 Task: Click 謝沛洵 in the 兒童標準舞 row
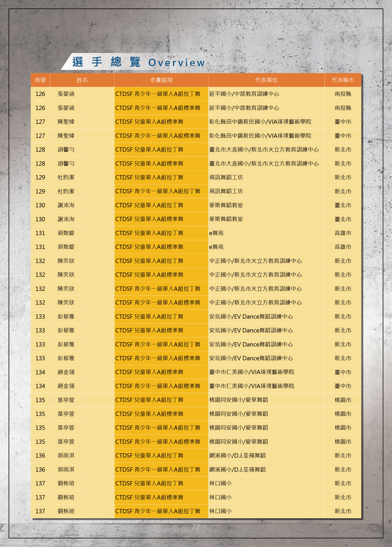point(66,219)
